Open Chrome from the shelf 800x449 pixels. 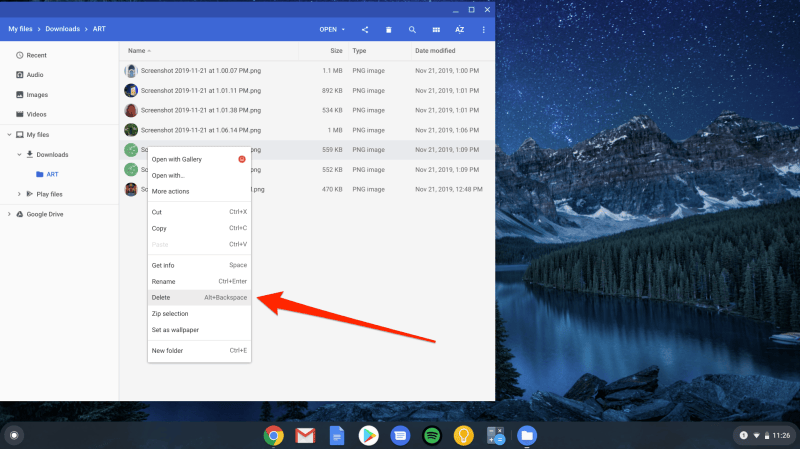[273, 436]
